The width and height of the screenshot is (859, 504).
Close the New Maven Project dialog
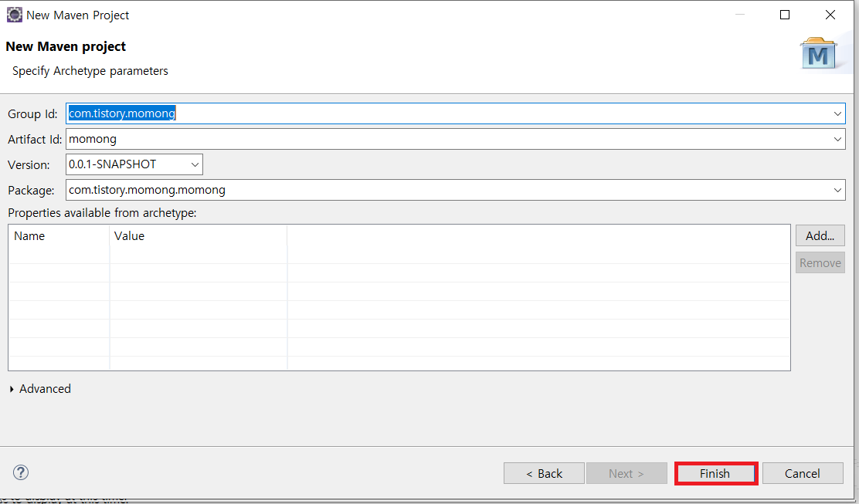tap(830, 15)
